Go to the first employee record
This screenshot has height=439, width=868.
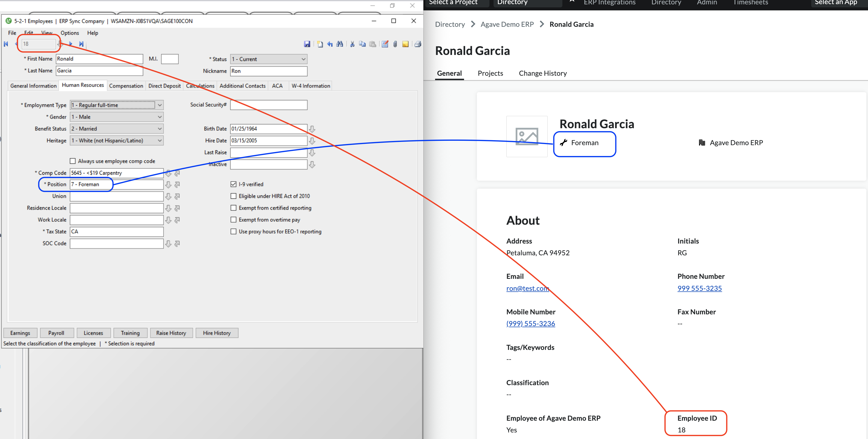coord(6,44)
